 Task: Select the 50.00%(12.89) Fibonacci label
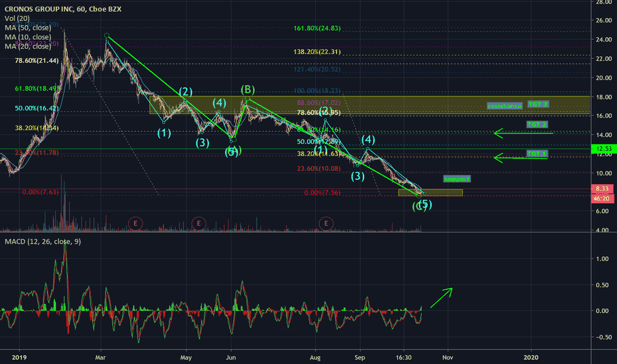coord(318,142)
